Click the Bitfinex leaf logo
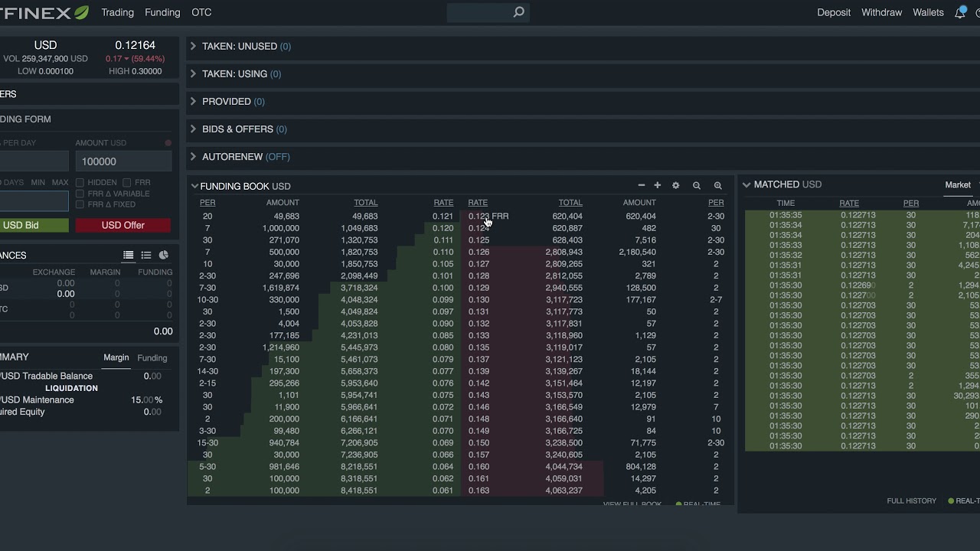Image resolution: width=980 pixels, height=551 pixels. coord(81,12)
